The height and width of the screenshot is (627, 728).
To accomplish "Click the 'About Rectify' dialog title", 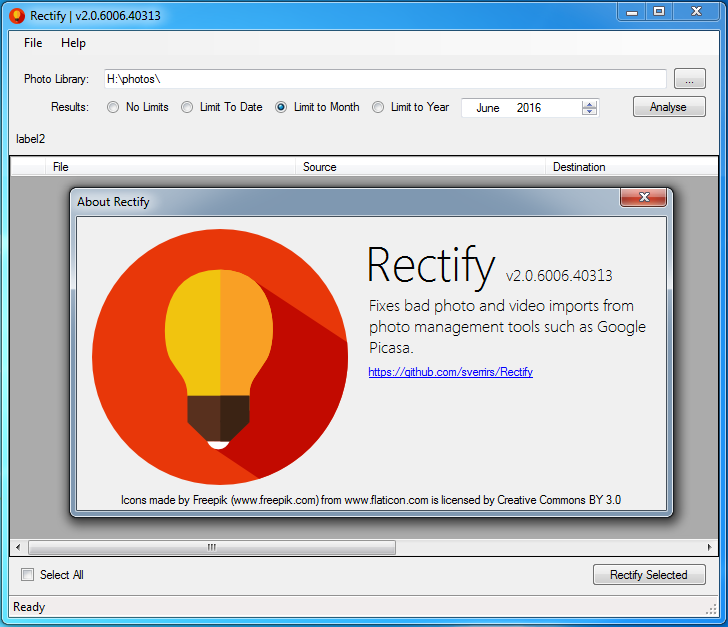I will [x=113, y=202].
